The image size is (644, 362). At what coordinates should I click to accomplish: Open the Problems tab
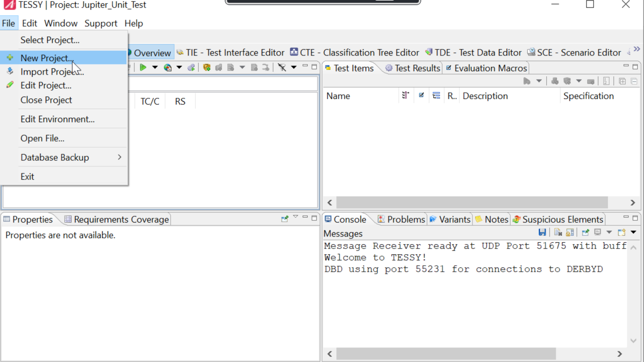tap(401, 219)
